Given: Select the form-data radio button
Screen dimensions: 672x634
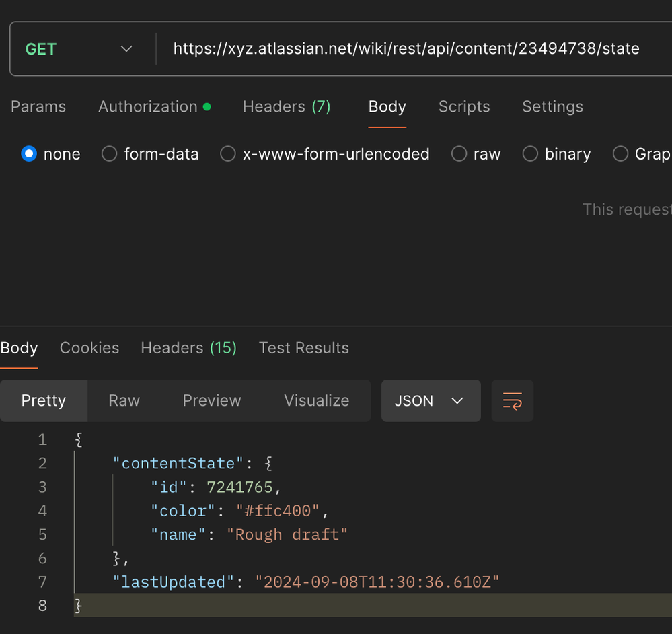Looking at the screenshot, I should click(x=109, y=153).
